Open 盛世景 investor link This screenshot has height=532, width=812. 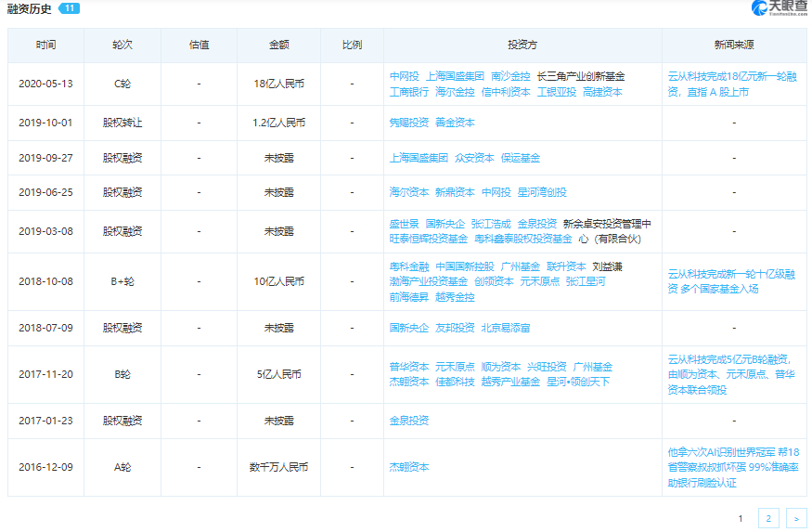404,224
